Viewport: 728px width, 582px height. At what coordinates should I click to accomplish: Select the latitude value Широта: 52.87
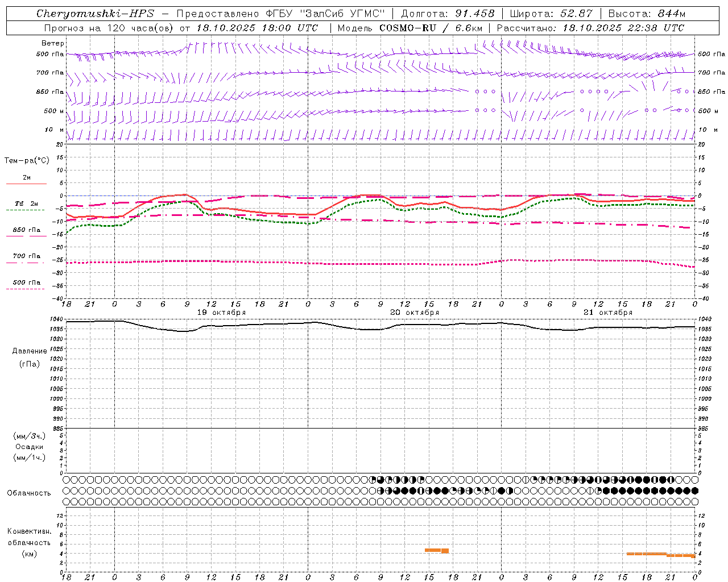[551, 14]
